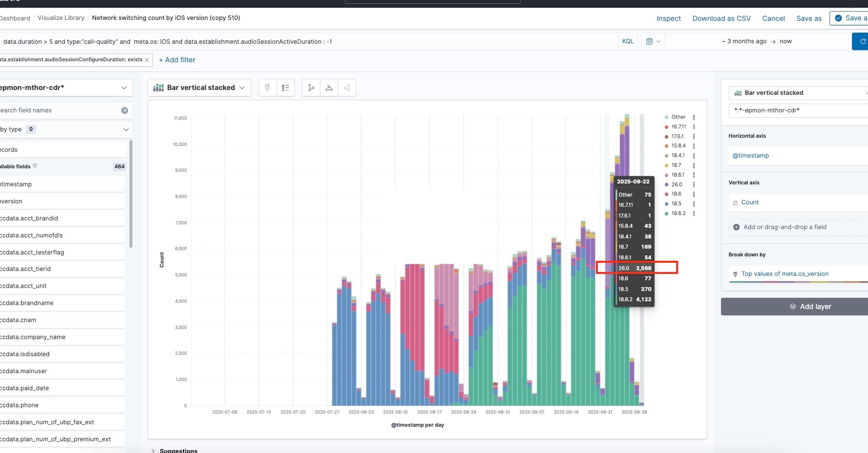This screenshot has height=453, width=868.
Task: Click the color palette bar under meta.os_version
Action: 798,282
